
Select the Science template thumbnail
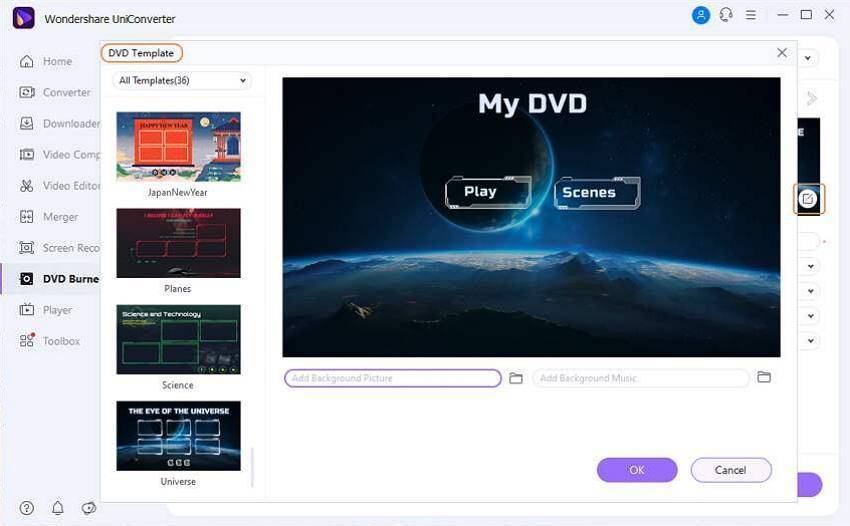178,339
